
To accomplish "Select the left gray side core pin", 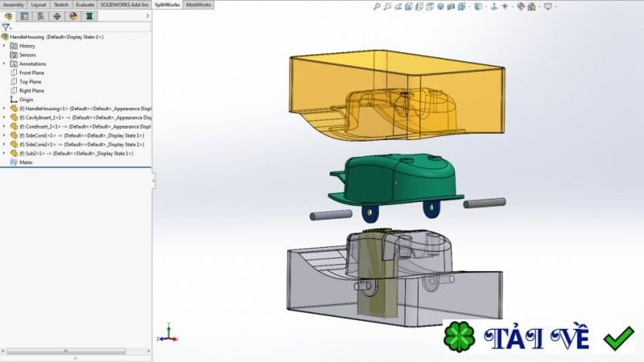I will click(331, 215).
